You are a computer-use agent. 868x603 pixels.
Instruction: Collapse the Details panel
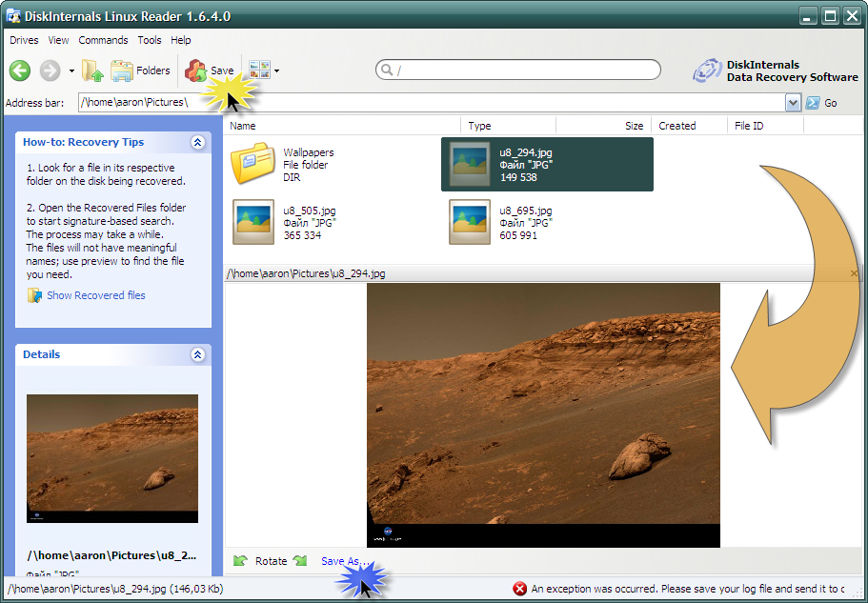[x=197, y=354]
